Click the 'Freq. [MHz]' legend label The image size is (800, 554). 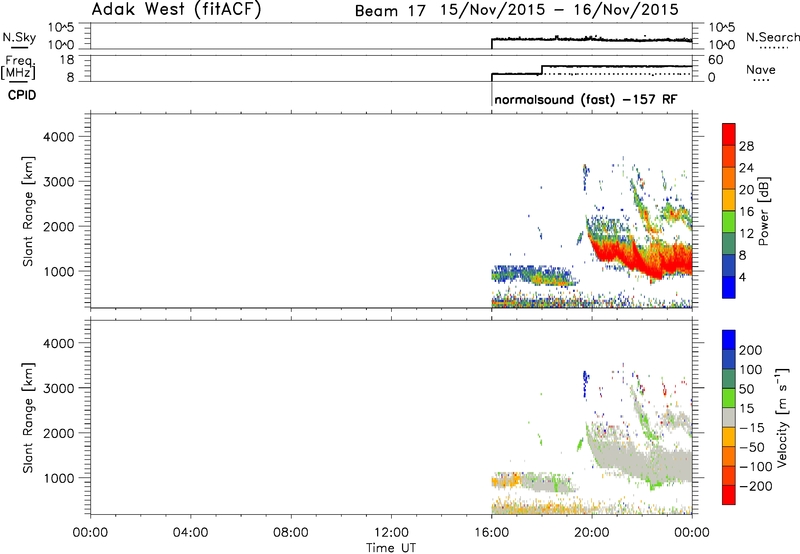point(18,67)
